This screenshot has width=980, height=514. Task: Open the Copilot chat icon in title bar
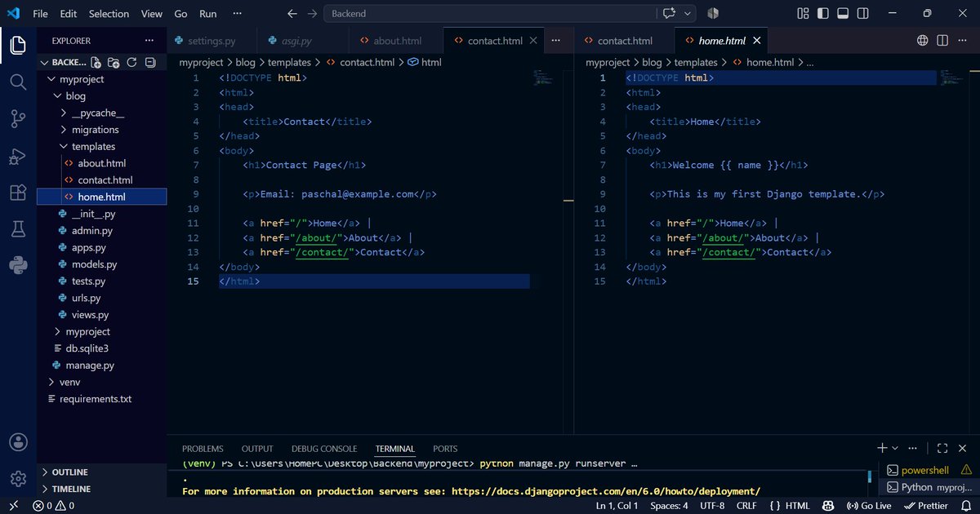point(670,14)
